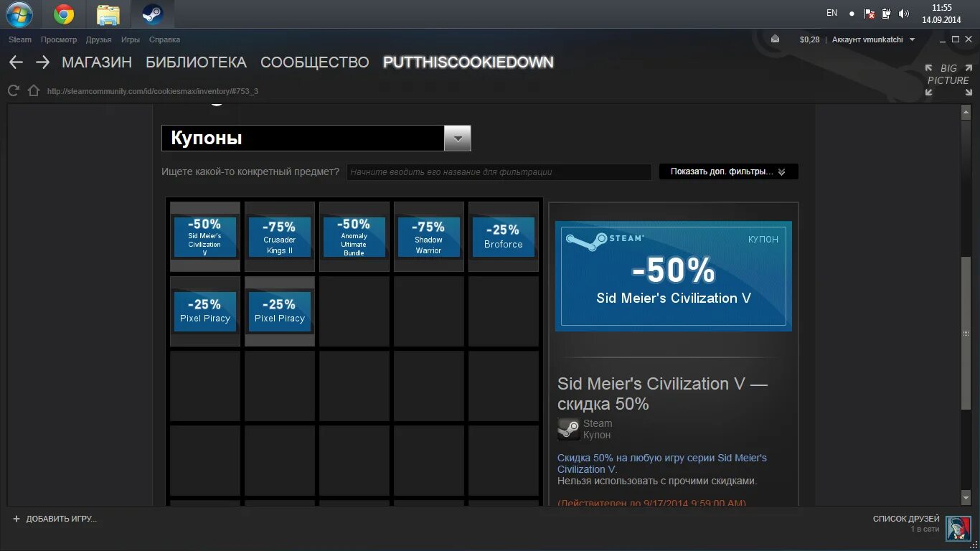
Task: Click the ДОБАВИТЬ ИГРУ button
Action: (55, 519)
